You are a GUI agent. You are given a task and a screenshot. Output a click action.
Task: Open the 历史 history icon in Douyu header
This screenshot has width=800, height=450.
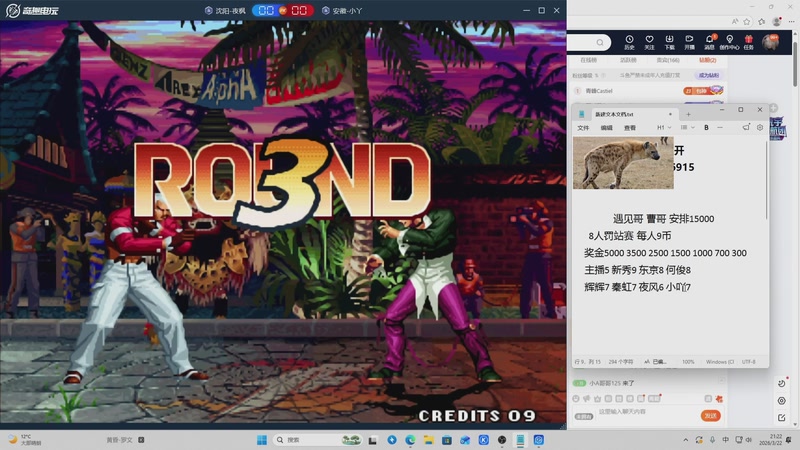pos(629,42)
